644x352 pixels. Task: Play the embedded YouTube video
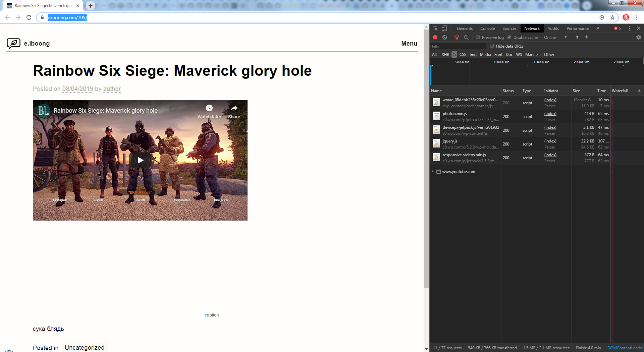[x=140, y=160]
